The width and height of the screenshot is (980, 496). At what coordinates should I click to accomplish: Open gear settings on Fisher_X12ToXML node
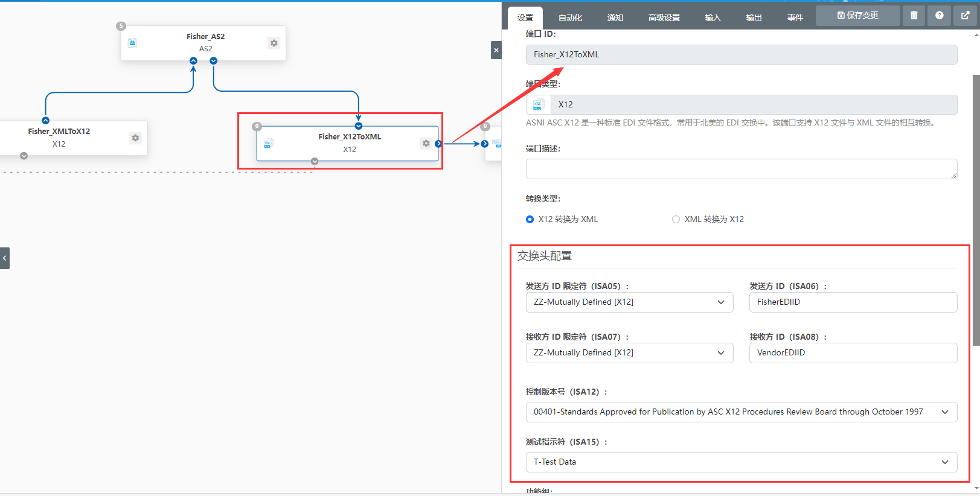coord(426,144)
